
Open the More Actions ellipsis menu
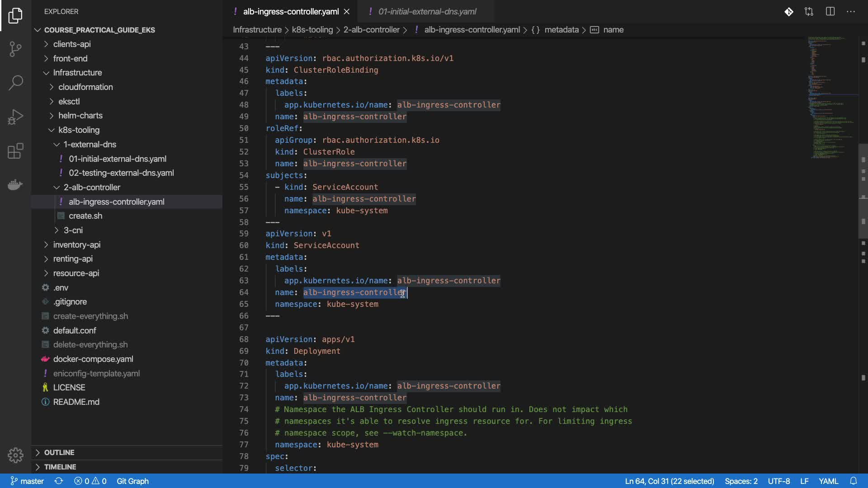[x=851, y=12]
